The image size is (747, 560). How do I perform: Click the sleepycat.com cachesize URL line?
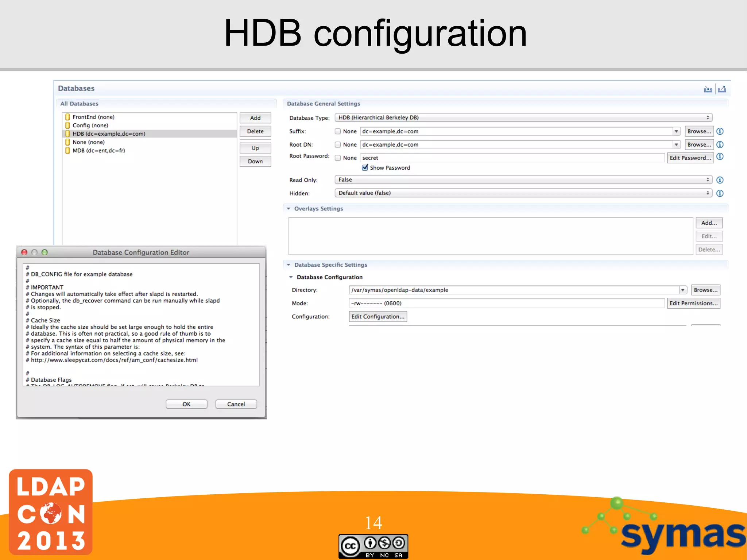pos(112,360)
